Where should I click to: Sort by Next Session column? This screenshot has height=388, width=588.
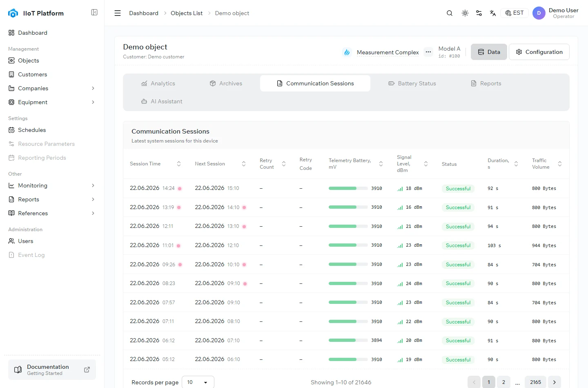tap(244, 164)
